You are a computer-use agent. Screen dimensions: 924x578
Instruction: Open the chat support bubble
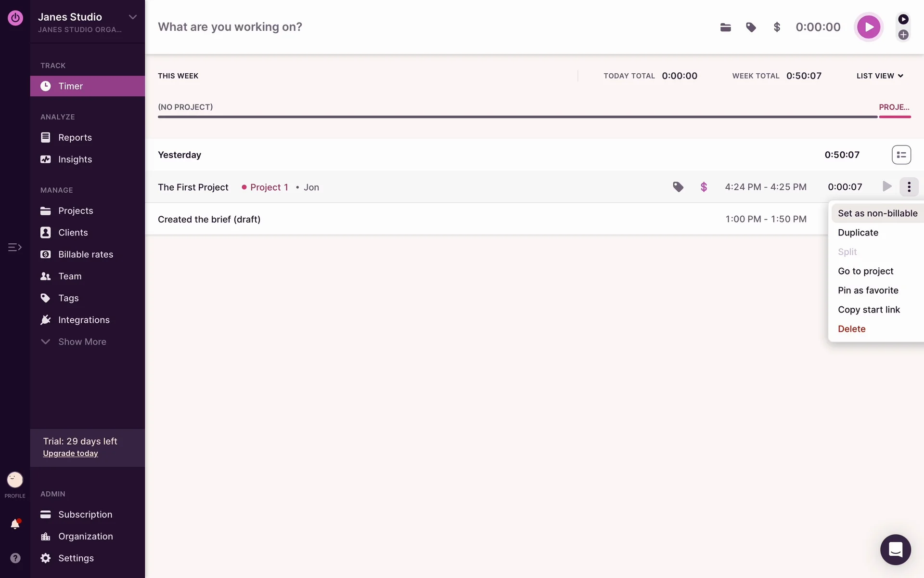click(x=895, y=549)
